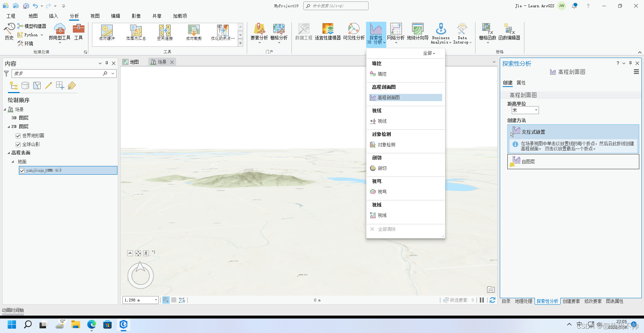
Task: Open the 视图 ribbon tab
Action: (95, 16)
